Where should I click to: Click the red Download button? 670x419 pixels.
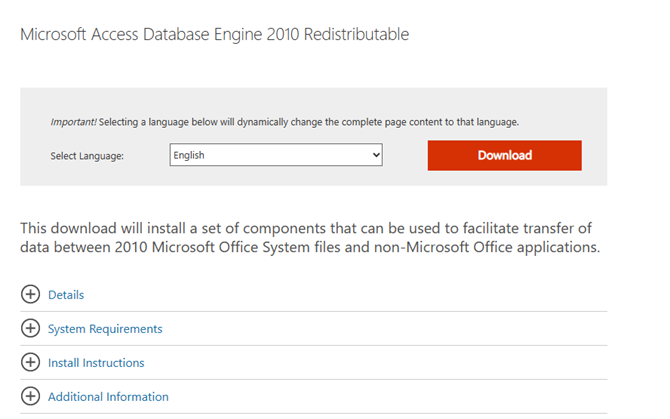point(504,155)
